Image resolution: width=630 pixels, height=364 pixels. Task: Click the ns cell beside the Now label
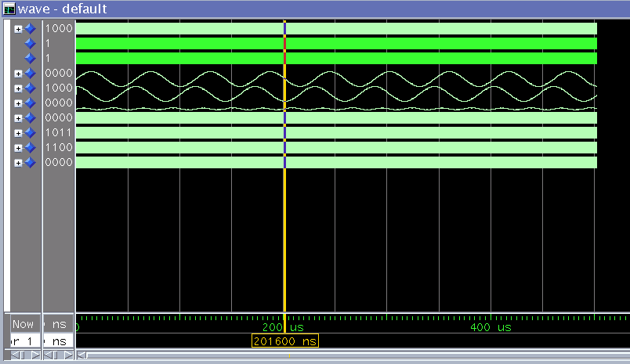point(58,324)
